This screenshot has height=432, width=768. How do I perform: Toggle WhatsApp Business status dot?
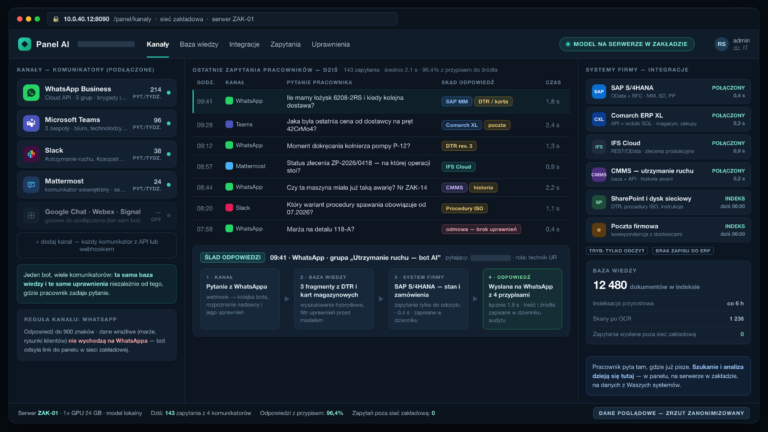click(x=168, y=93)
